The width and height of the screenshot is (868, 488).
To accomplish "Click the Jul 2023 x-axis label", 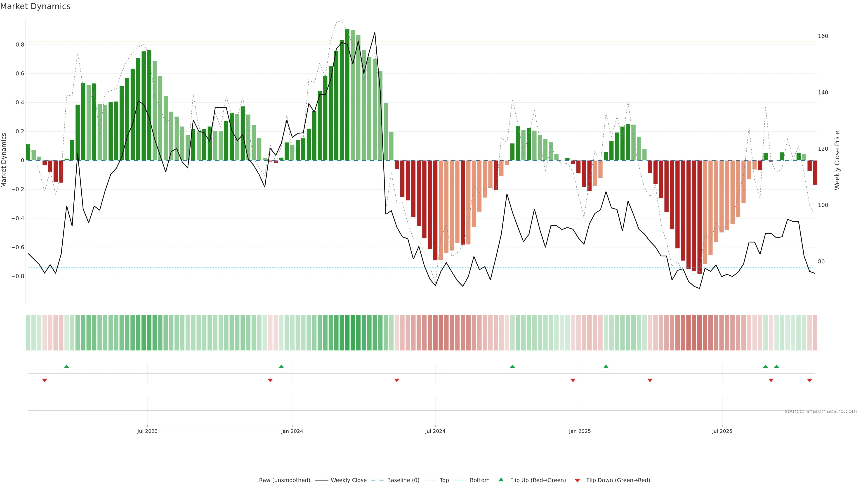I will (147, 431).
